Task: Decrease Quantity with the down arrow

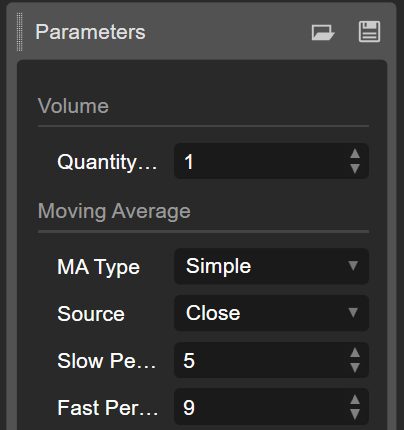Action: [355, 168]
